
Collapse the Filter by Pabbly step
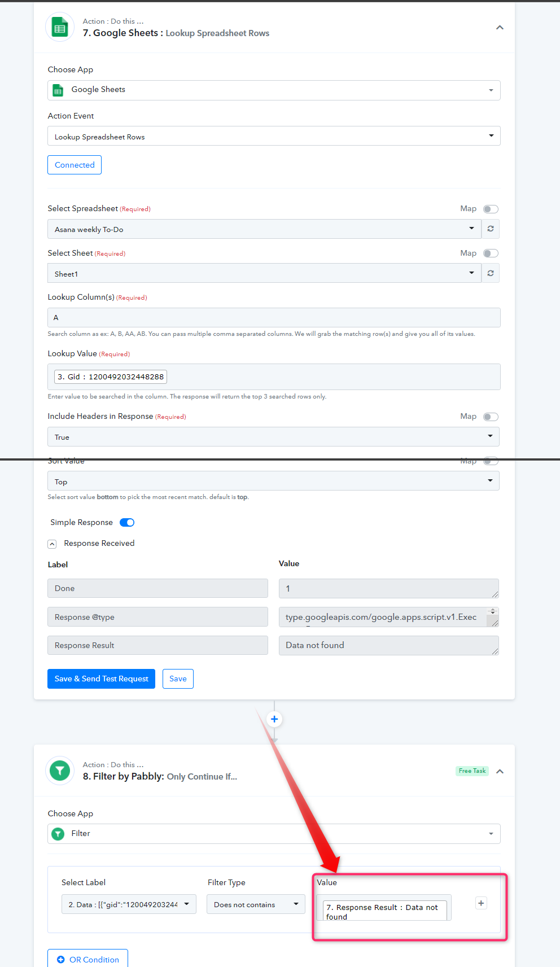click(x=500, y=771)
